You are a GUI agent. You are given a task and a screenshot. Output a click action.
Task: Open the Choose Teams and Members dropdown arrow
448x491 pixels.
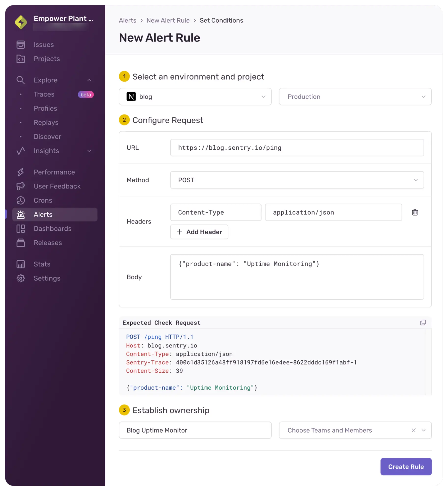pos(423,430)
